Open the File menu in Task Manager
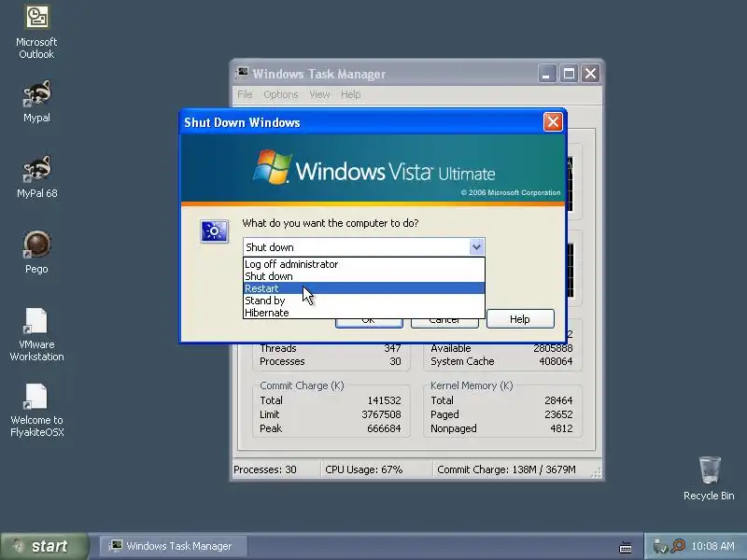 tap(245, 94)
